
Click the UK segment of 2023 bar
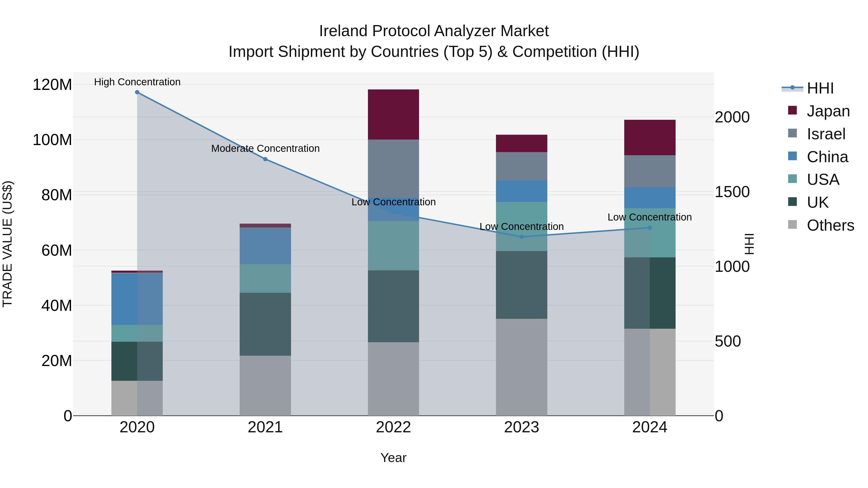tap(522, 285)
